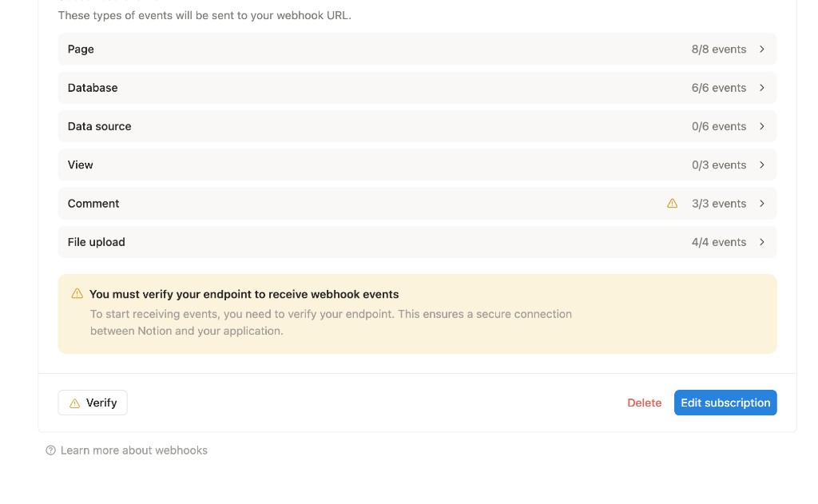
Task: Expand the View events chevron
Action: tap(761, 165)
